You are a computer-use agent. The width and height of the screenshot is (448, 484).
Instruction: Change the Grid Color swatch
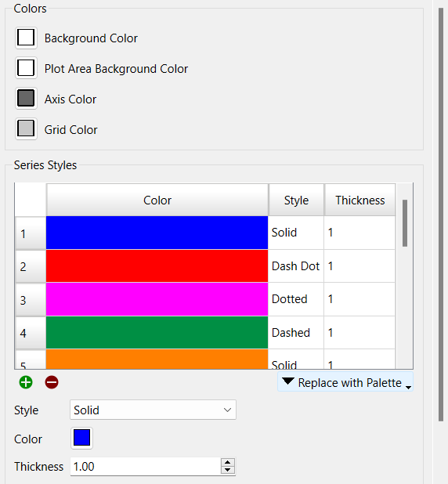click(x=26, y=128)
